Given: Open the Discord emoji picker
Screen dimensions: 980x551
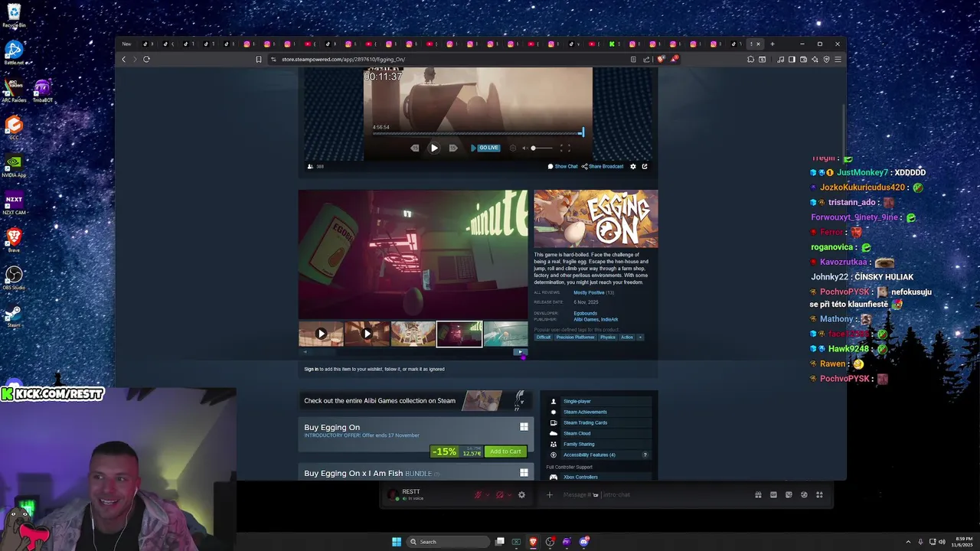Looking at the screenshot, I should tap(804, 495).
